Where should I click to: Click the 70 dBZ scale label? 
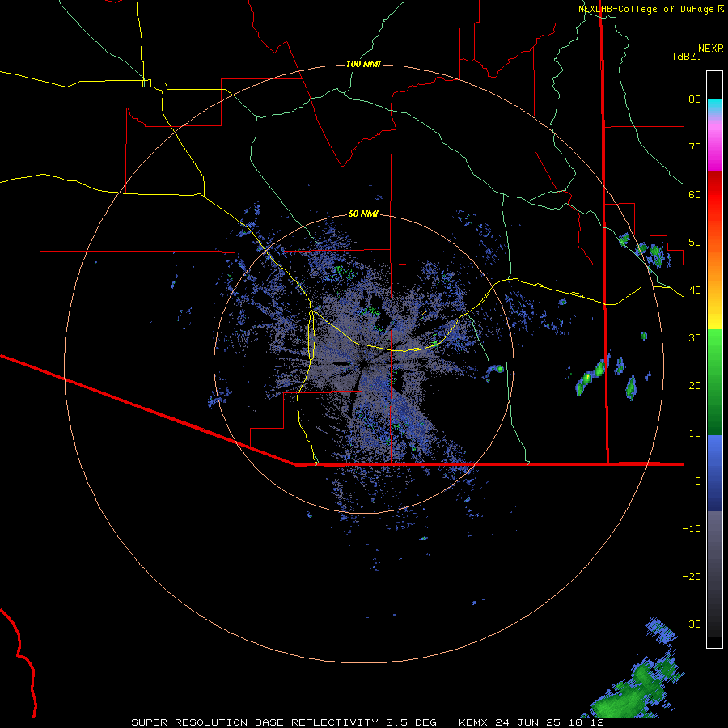point(695,146)
